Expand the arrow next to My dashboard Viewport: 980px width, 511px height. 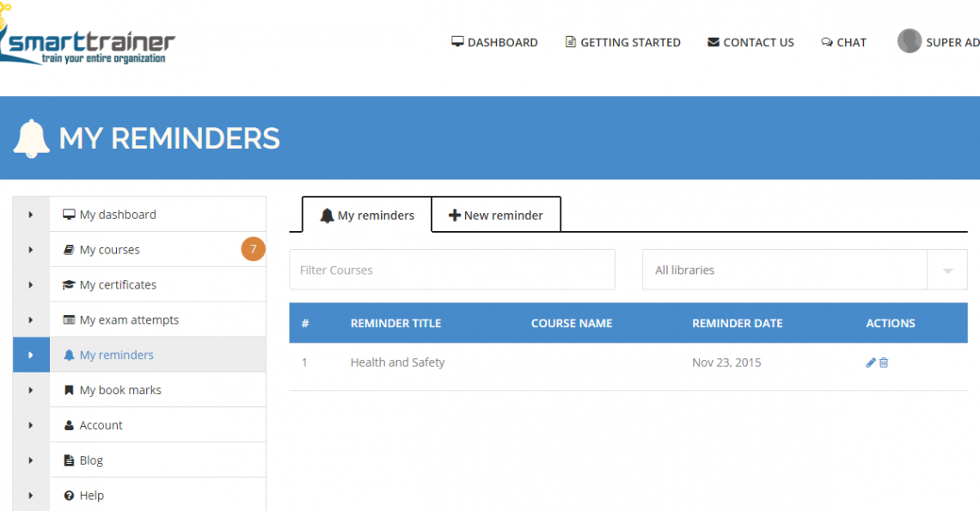(x=31, y=215)
